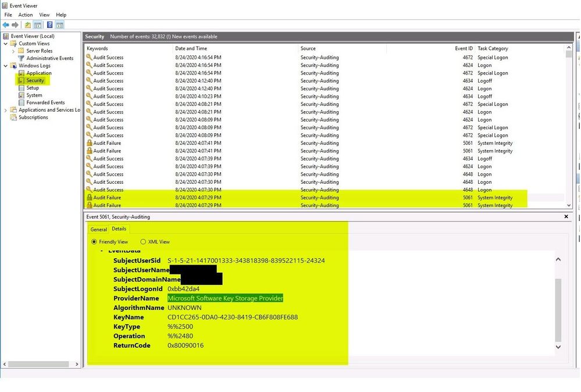Click the AlgorithmName value UNKNOWN

(184, 308)
